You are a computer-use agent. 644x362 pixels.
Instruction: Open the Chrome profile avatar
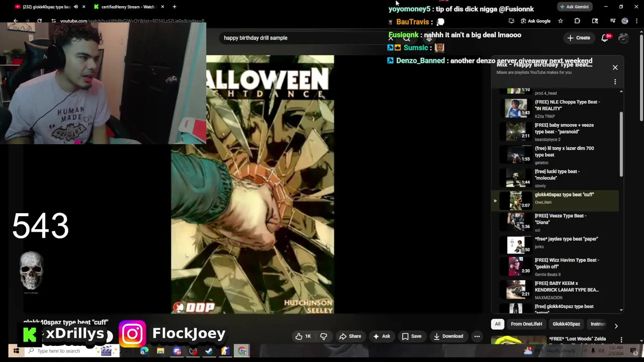point(625,21)
